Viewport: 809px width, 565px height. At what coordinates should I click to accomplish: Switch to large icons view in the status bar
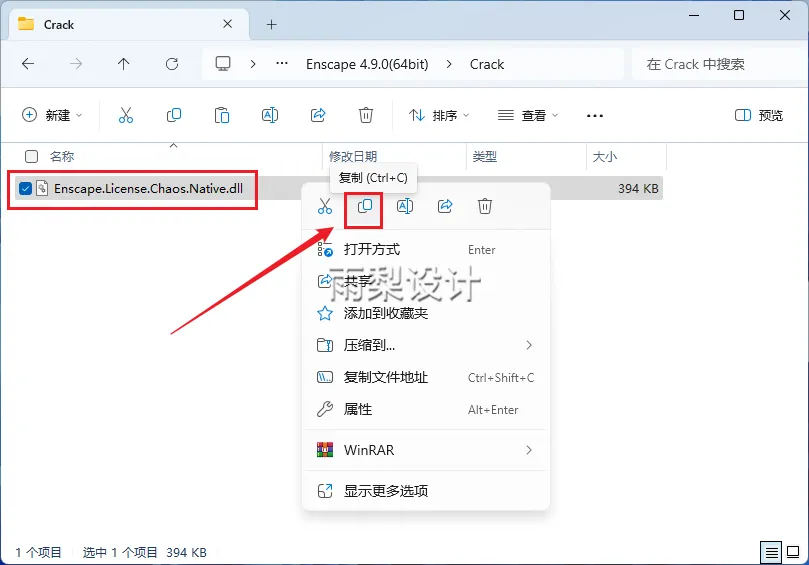(793, 553)
